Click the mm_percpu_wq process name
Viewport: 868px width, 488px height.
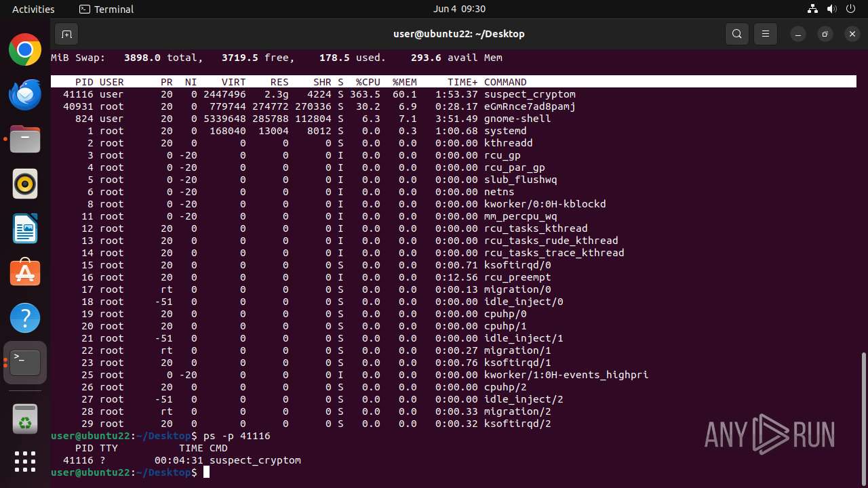(521, 216)
